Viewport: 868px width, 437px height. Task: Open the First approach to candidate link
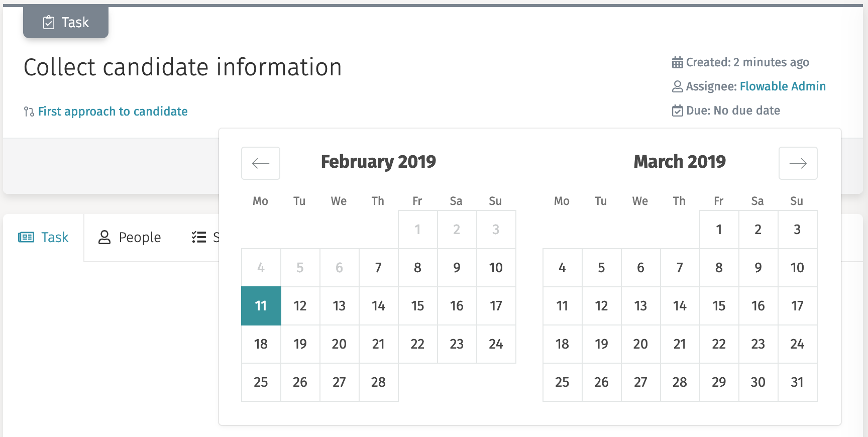pyautogui.click(x=113, y=111)
